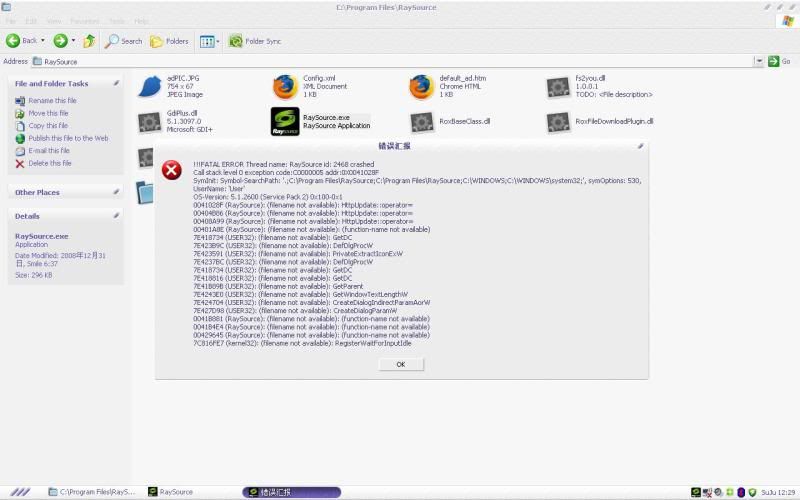Open the Views dropdown in toolbar
Image resolution: width=800 pixels, height=500 pixels.
pyautogui.click(x=208, y=41)
